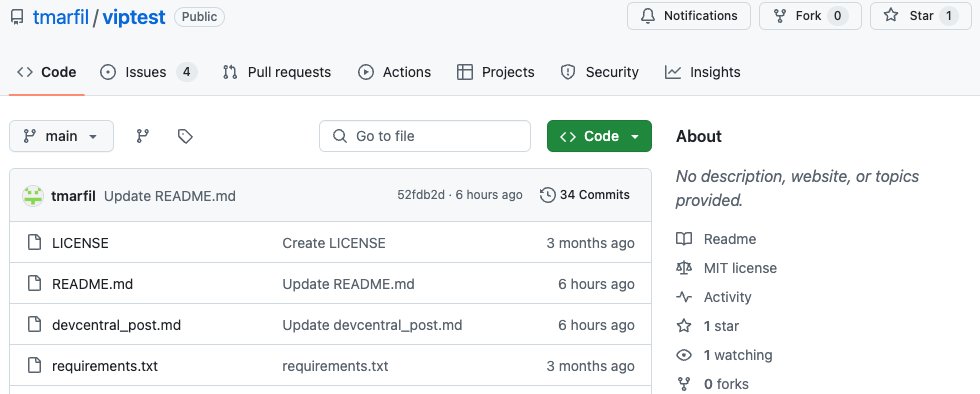Go to the Actions tab
Image resolution: width=980 pixels, height=394 pixels.
tap(394, 72)
